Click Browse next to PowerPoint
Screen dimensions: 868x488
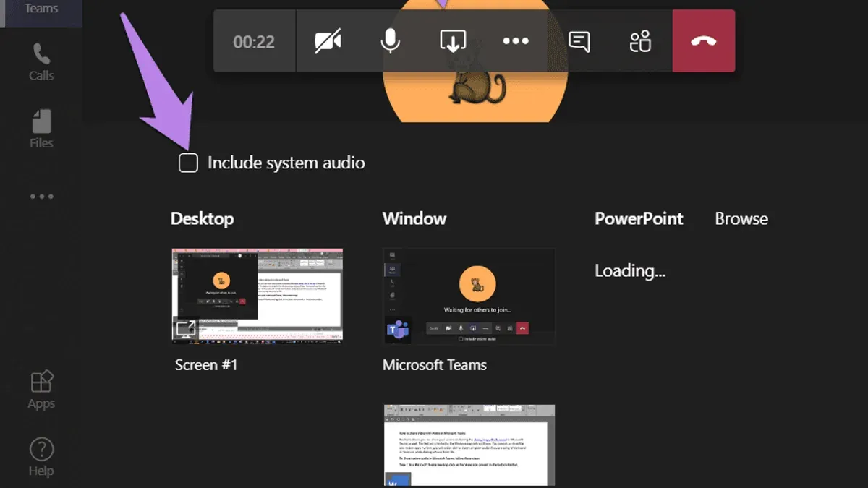pos(741,219)
